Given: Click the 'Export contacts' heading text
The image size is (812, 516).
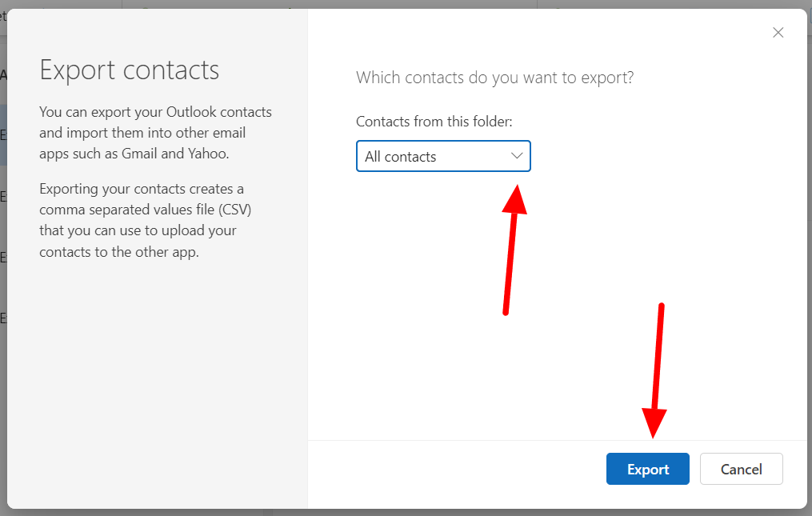Looking at the screenshot, I should [x=130, y=70].
